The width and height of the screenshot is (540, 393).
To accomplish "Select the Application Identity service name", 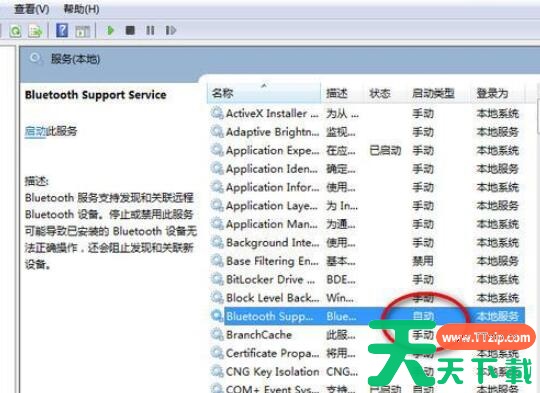I will tap(272, 169).
